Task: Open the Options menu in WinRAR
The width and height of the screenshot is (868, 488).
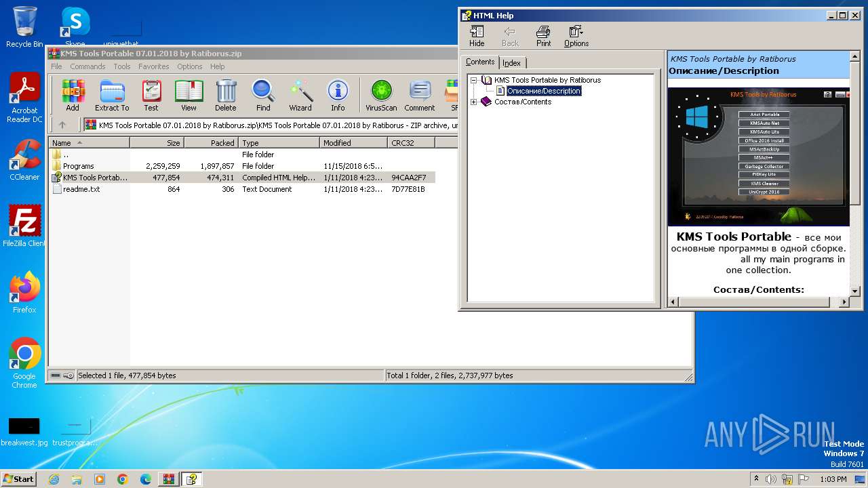Action: [x=190, y=66]
